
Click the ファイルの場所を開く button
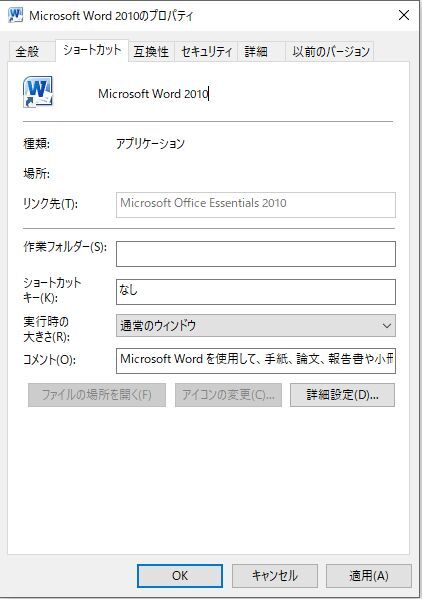(97, 395)
